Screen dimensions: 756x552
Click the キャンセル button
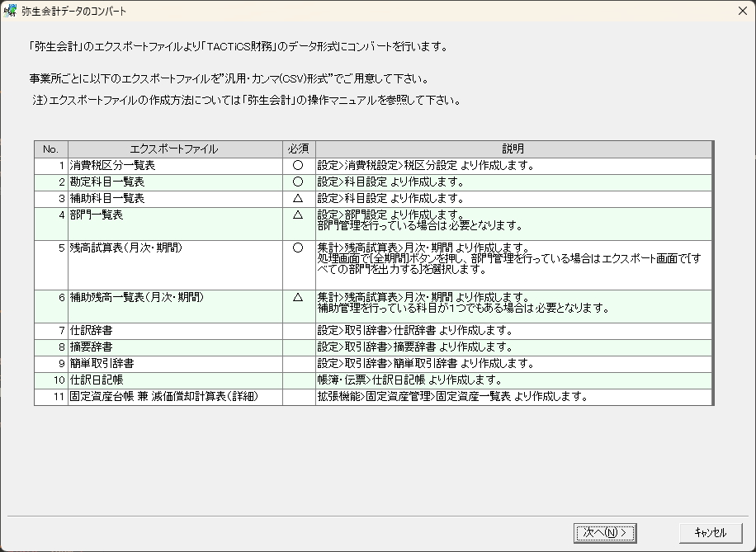point(711,533)
